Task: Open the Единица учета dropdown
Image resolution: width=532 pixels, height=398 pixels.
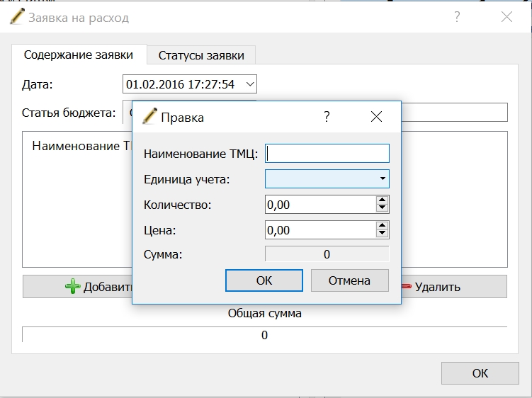Action: [x=327, y=178]
